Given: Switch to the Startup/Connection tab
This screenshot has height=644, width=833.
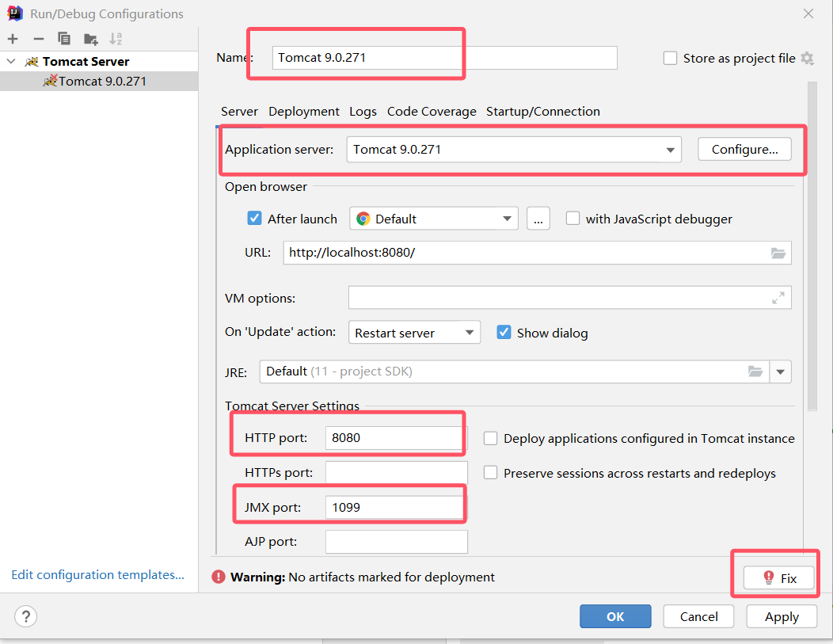Looking at the screenshot, I should 543,112.
